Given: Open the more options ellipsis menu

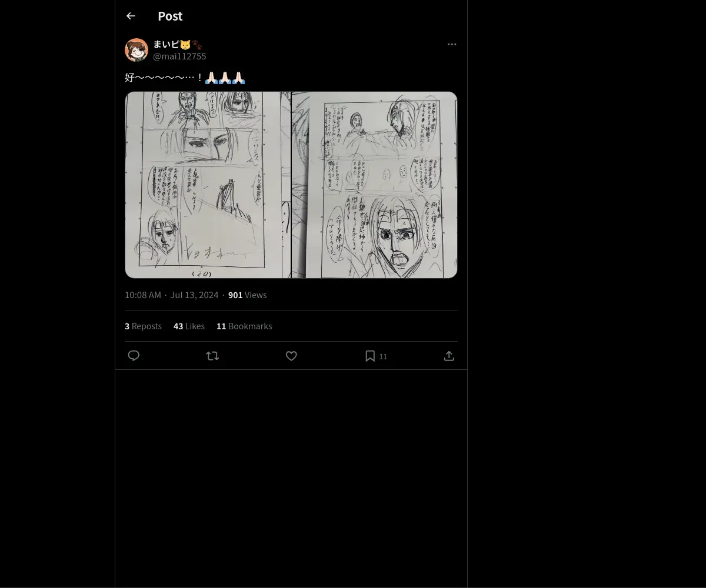Looking at the screenshot, I should tap(452, 45).
